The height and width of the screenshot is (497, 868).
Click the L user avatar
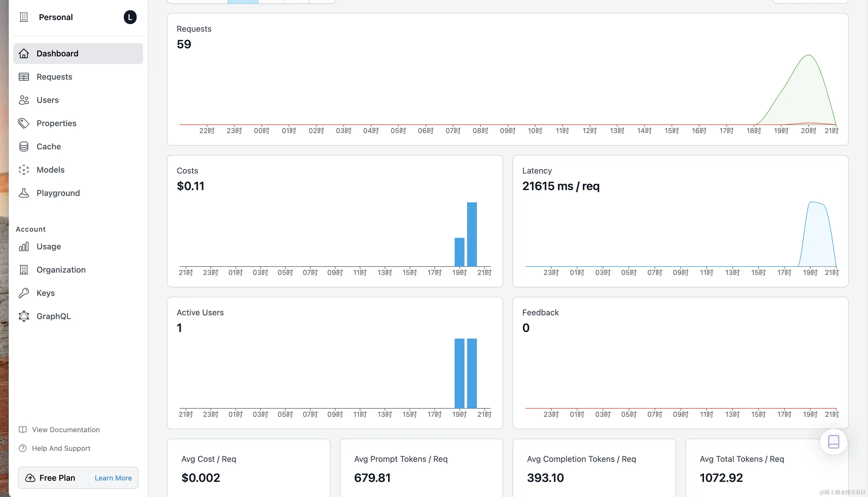[x=130, y=17]
